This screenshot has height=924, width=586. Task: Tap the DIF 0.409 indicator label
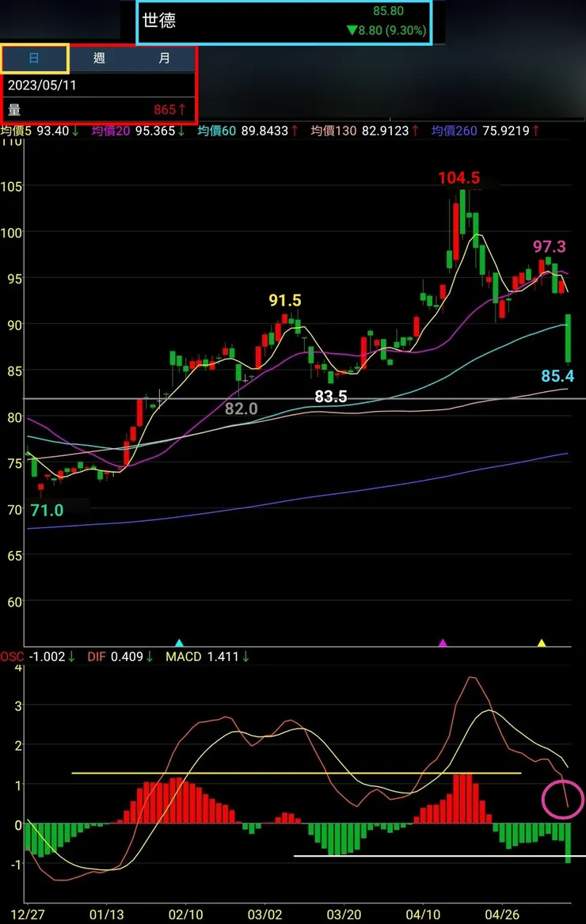120,656
